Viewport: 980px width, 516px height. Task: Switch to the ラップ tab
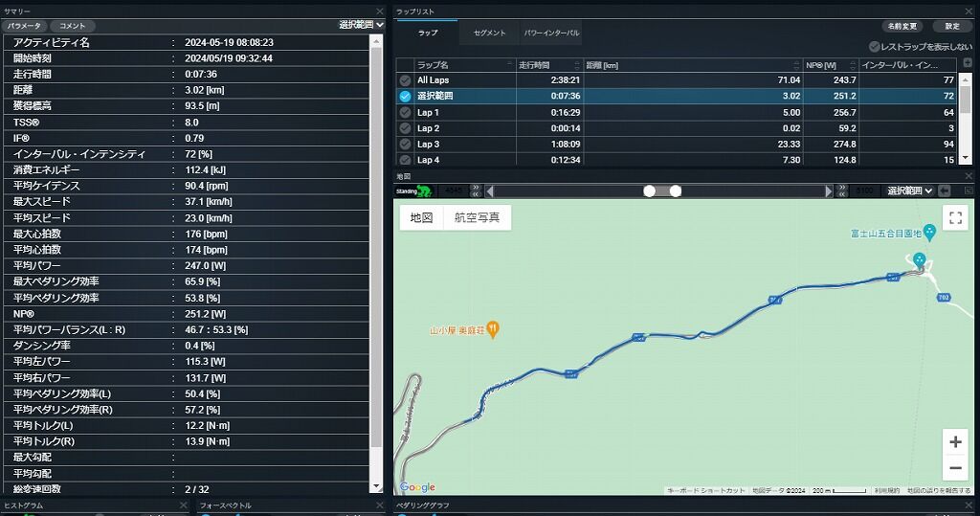coord(428,33)
